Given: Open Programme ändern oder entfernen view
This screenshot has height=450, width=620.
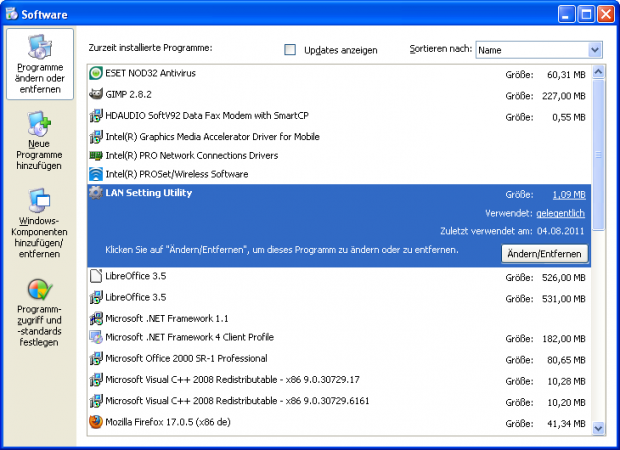Looking at the screenshot, I should coord(39,64).
